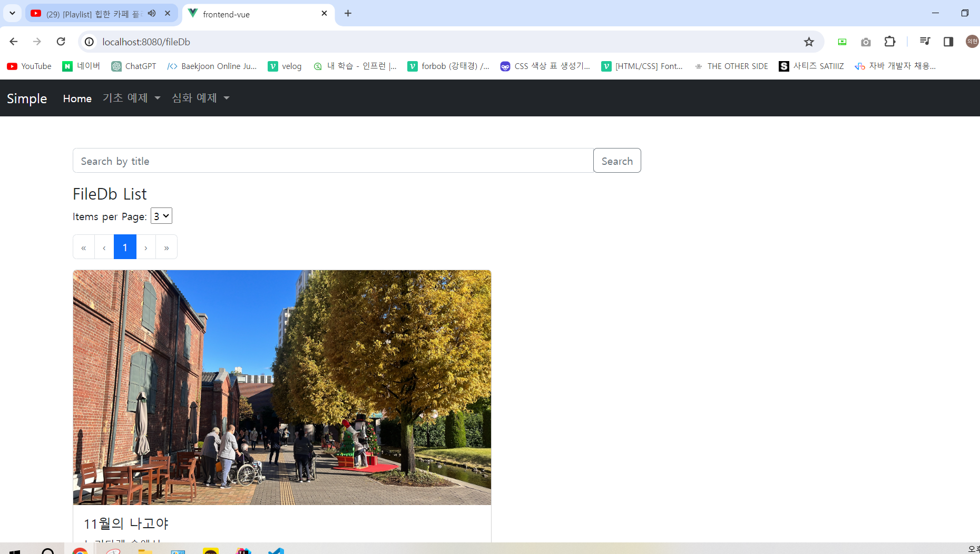Open media controls in the toolbar
This screenshot has height=554, width=980.
point(925,42)
